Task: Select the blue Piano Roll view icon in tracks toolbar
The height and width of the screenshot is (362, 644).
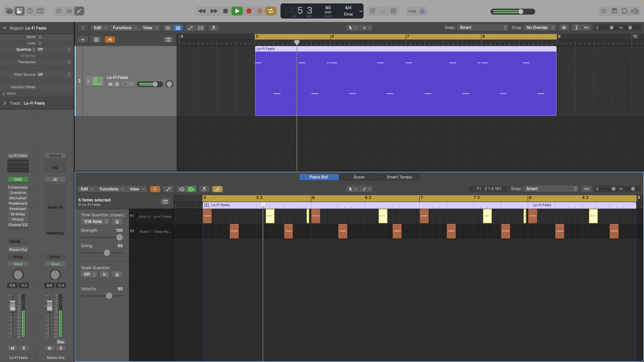Action: point(178,27)
